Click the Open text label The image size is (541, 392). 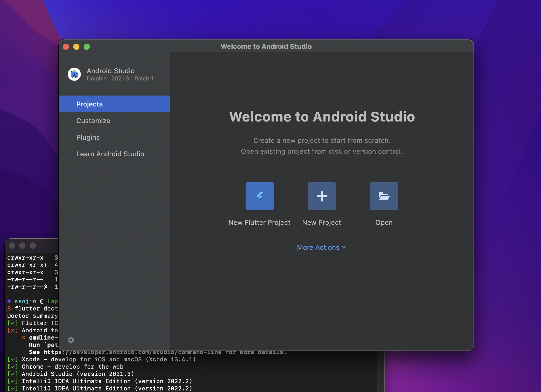384,222
